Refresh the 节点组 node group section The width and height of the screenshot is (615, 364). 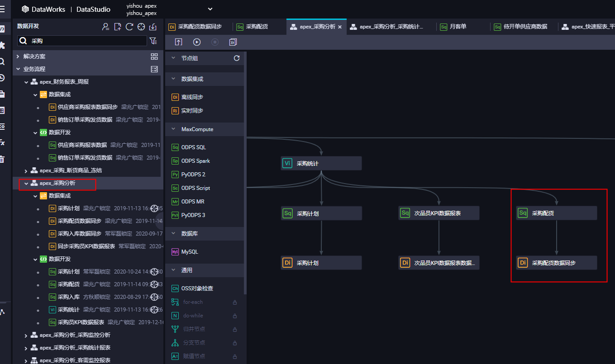tap(236, 58)
